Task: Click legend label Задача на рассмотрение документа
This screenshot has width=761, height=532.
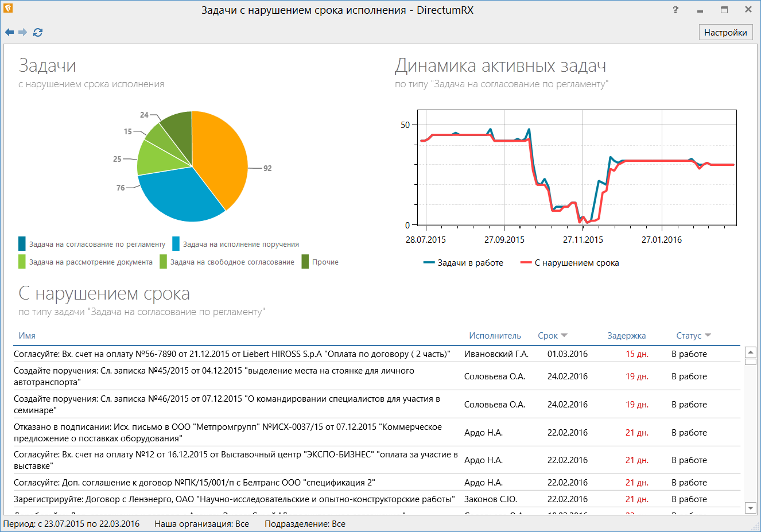Action: 91,262
